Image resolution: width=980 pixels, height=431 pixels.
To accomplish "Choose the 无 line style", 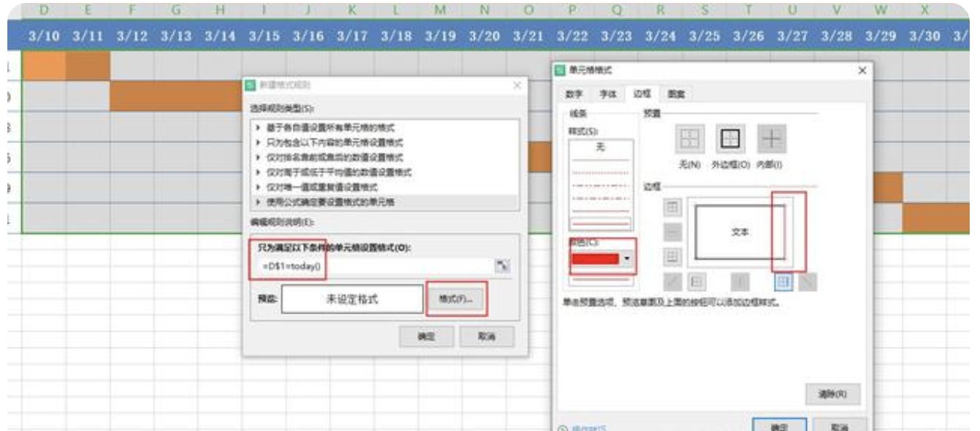I will (x=600, y=147).
